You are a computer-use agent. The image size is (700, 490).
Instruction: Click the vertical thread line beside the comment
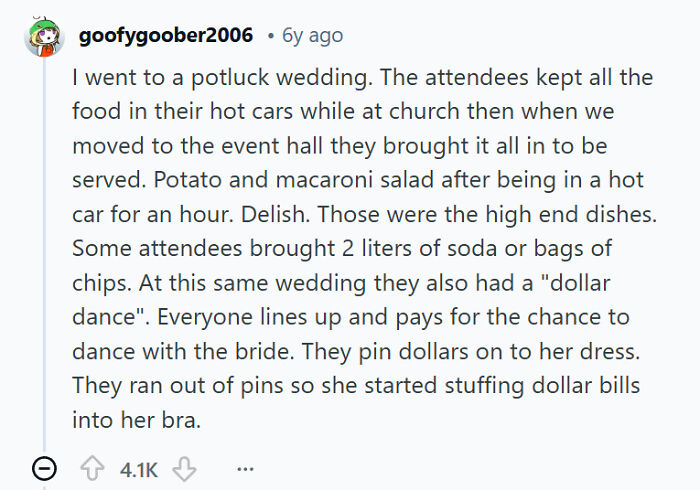pos(44,250)
